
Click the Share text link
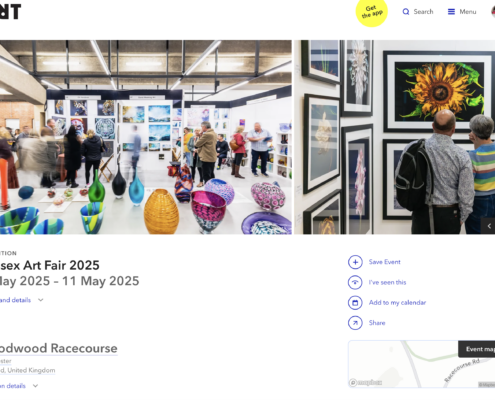(x=377, y=323)
